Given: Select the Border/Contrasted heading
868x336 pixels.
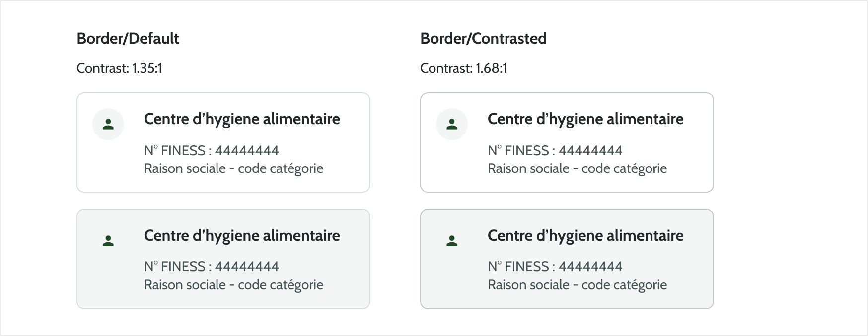Looking at the screenshot, I should (x=483, y=38).
